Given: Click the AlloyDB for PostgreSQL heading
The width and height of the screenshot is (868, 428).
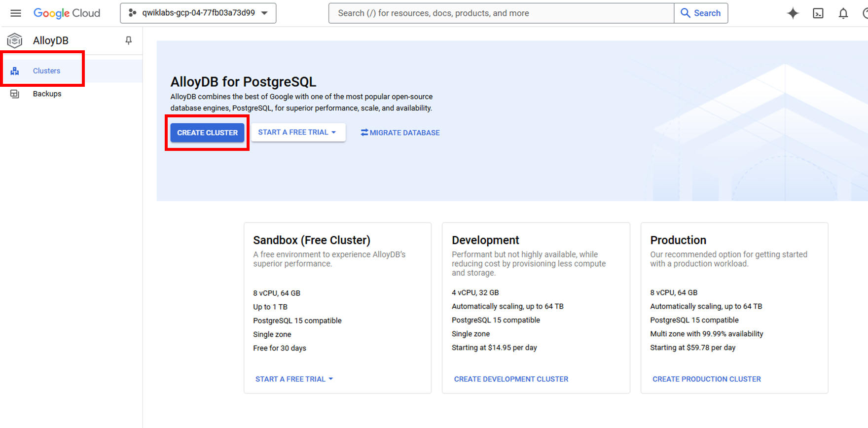Looking at the screenshot, I should click(x=243, y=82).
